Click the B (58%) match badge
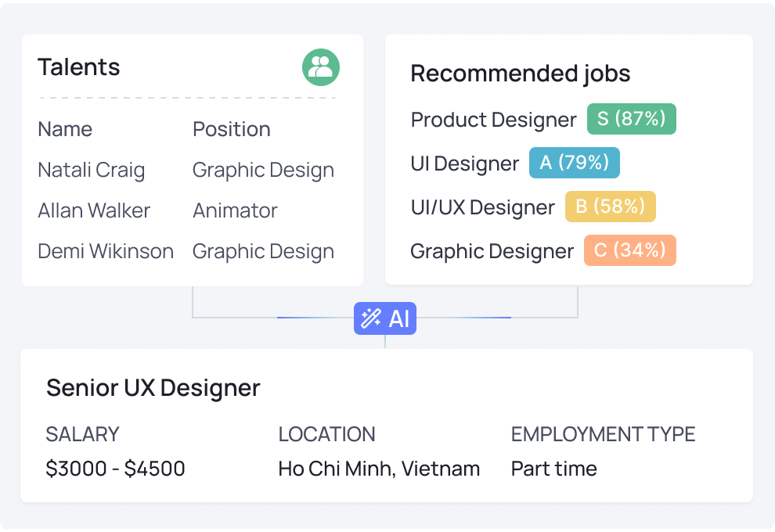Image resolution: width=775 pixels, height=532 pixels. tap(610, 207)
